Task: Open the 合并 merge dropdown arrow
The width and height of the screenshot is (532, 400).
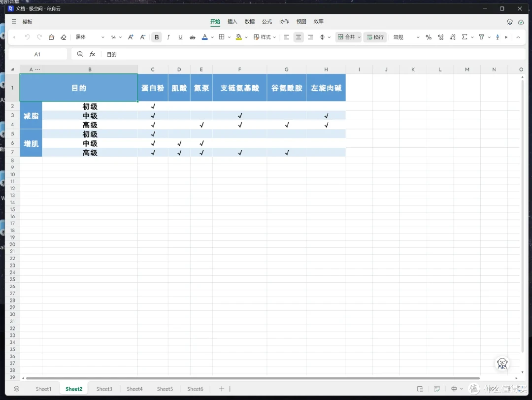Action: [x=359, y=37]
